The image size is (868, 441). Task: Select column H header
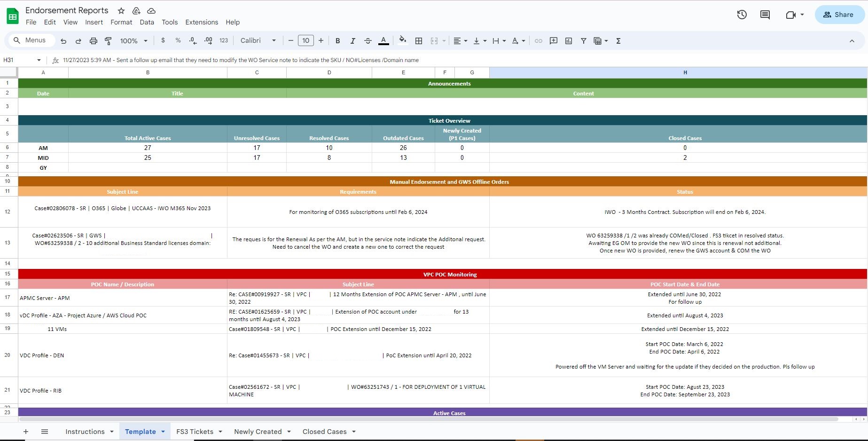click(678, 72)
